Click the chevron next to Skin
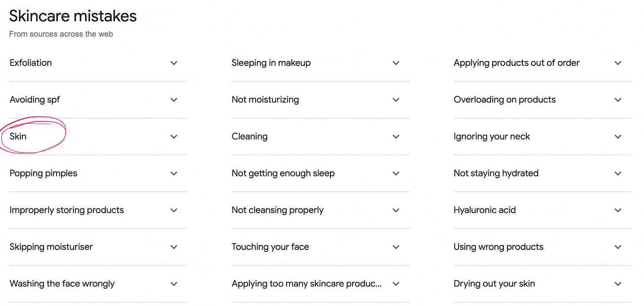The height and width of the screenshot is (306, 644). click(x=174, y=137)
